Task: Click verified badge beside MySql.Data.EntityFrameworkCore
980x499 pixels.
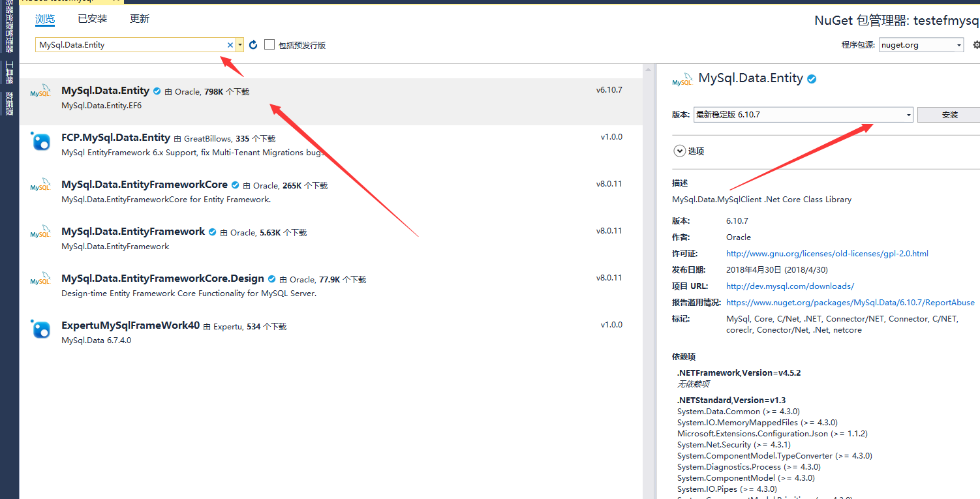Action: click(x=236, y=185)
